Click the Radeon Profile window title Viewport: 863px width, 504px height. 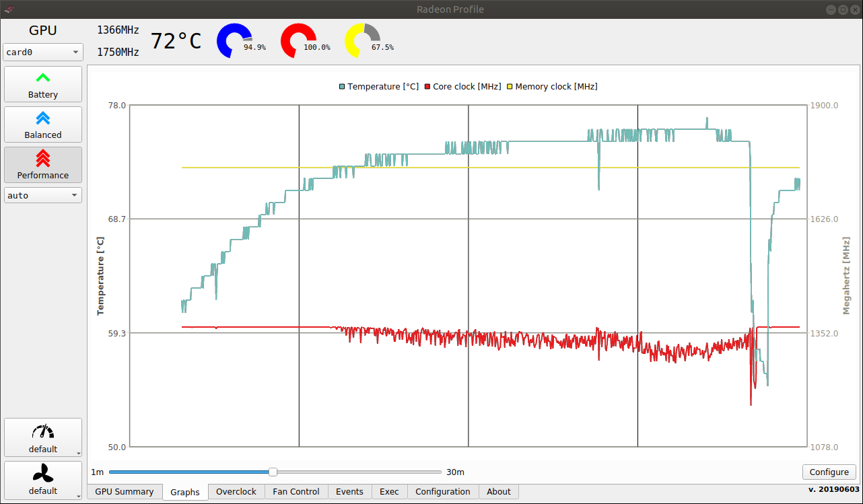point(450,9)
